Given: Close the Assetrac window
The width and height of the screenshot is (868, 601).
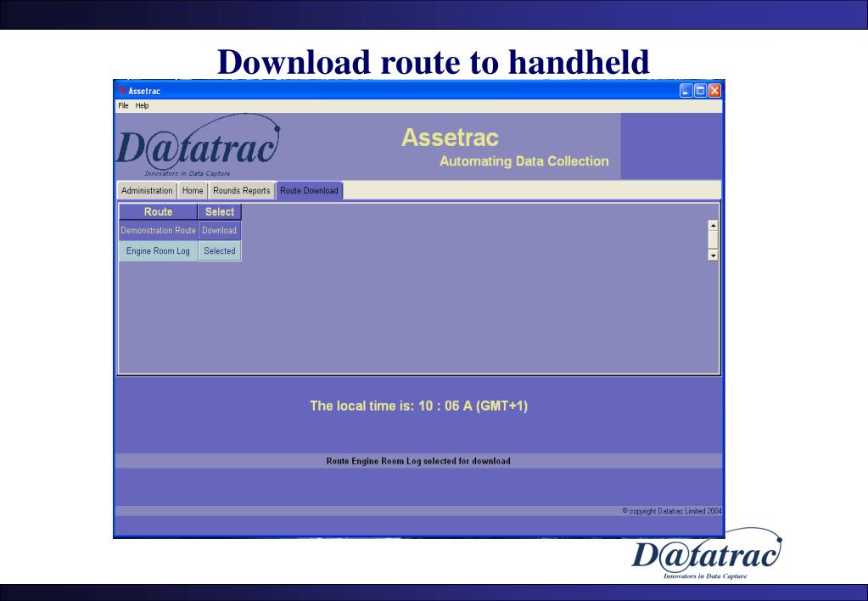Looking at the screenshot, I should (714, 91).
